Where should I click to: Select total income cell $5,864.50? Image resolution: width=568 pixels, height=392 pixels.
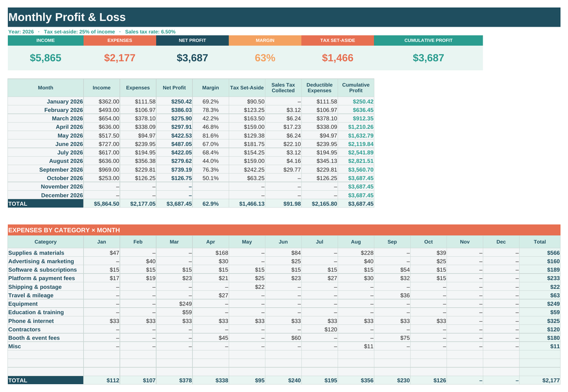[x=102, y=203]
